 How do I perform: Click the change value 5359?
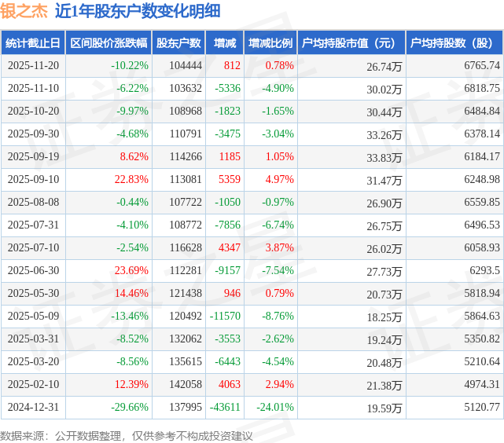pyautogui.click(x=230, y=179)
